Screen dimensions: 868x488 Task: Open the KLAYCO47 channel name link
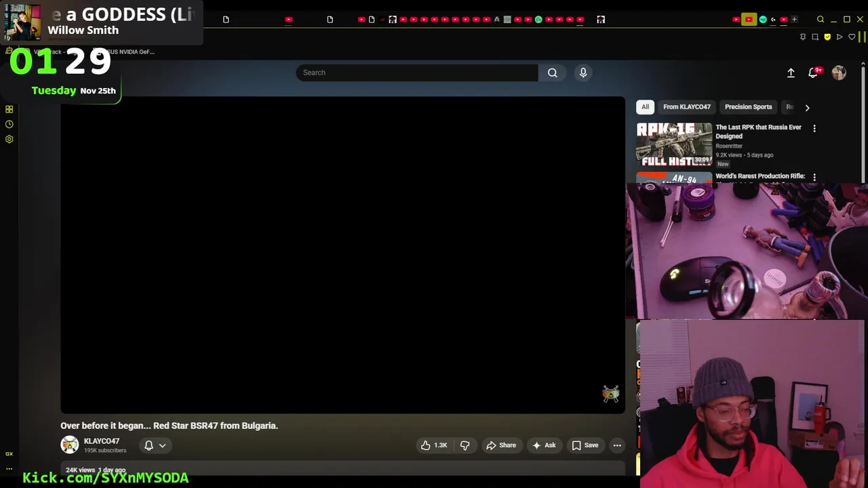[x=102, y=441]
